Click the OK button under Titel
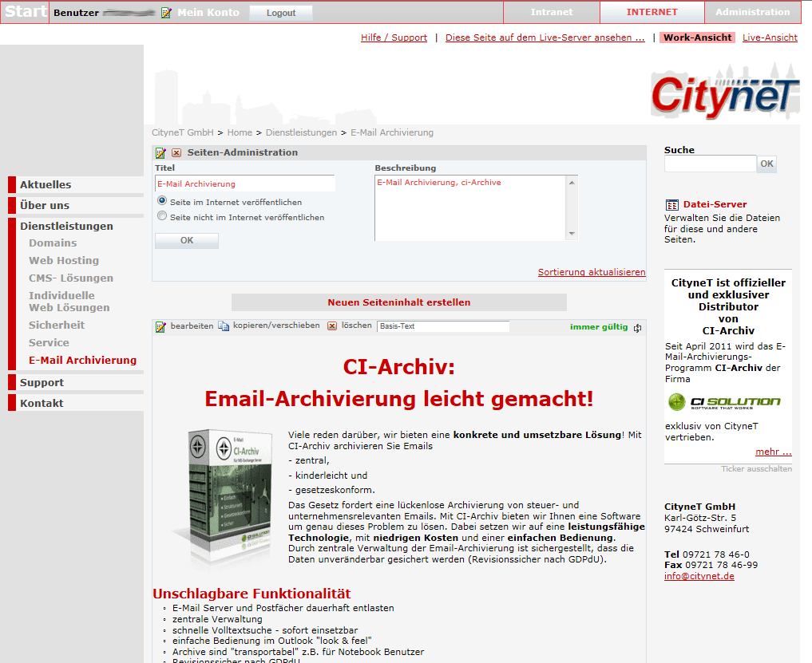This screenshot has height=663, width=812. click(186, 241)
